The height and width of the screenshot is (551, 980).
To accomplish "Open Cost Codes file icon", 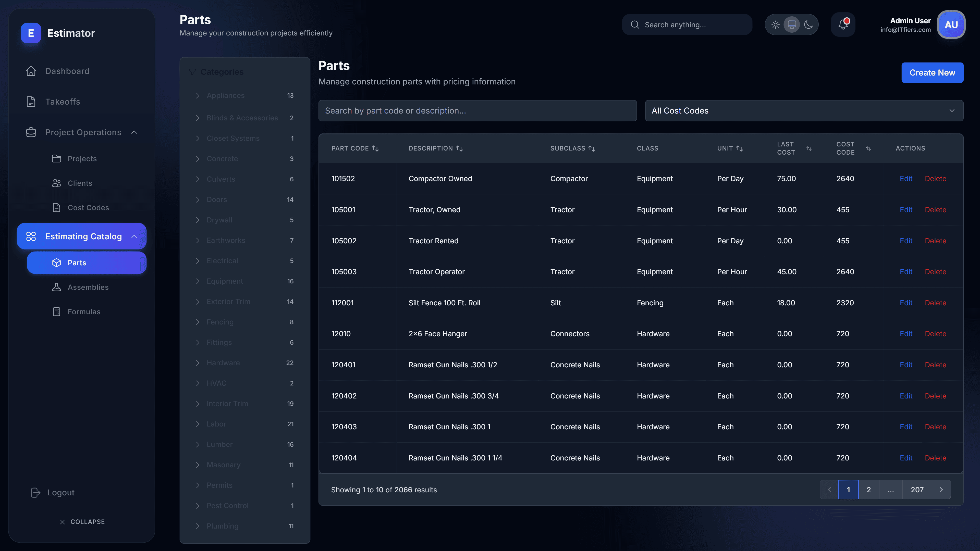I will point(56,208).
